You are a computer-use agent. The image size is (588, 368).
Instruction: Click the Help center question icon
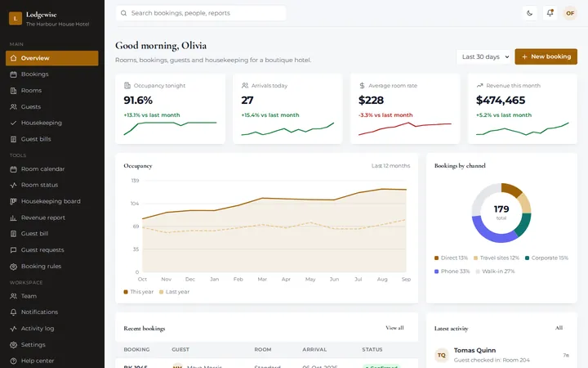click(14, 361)
